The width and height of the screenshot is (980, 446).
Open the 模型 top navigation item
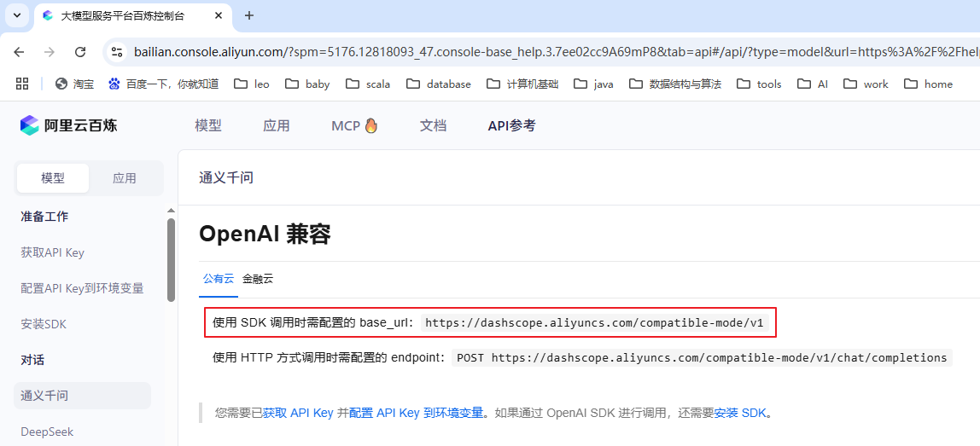(208, 125)
